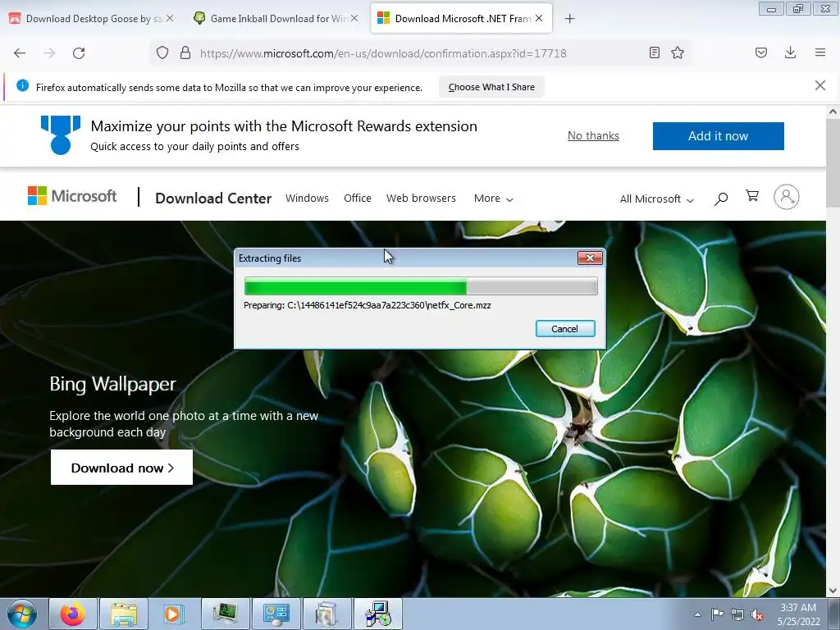The width and height of the screenshot is (840, 630).
Task: Close the Game Inkball tab
Action: click(x=354, y=18)
